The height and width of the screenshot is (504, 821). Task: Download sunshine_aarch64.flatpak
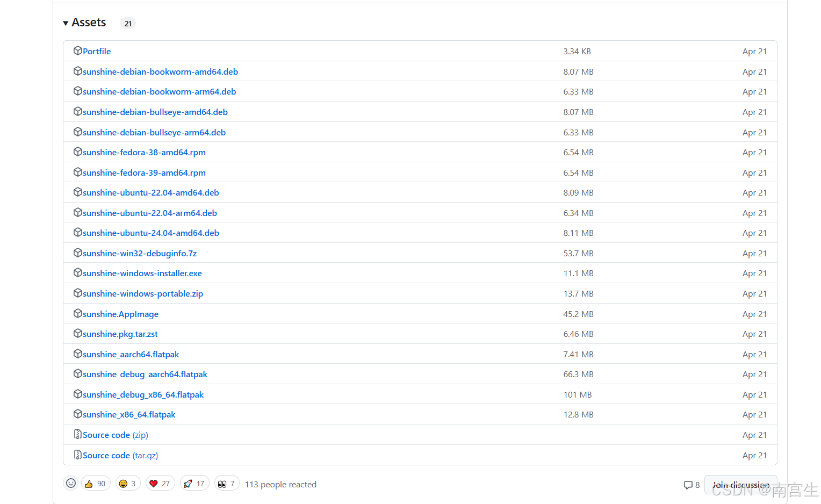[x=131, y=354]
